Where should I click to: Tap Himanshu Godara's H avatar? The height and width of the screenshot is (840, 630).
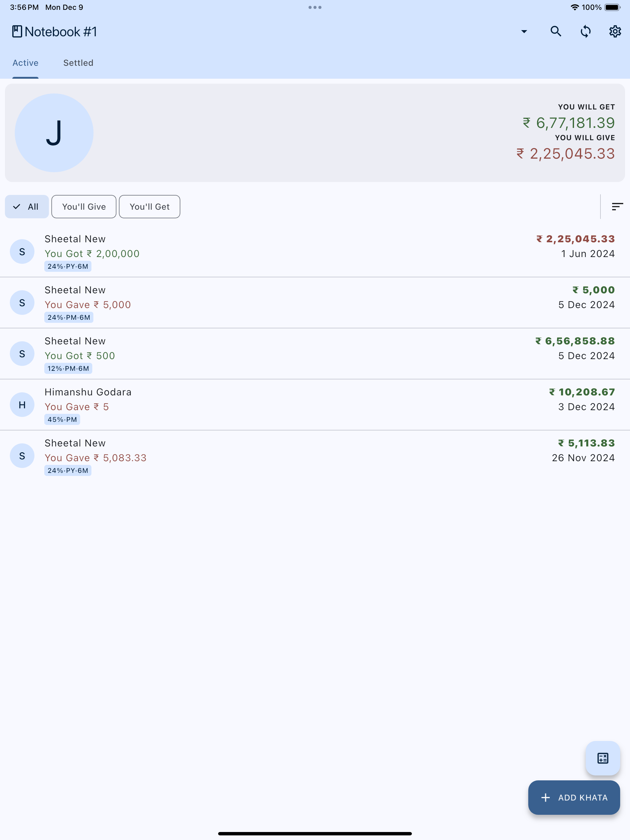(x=22, y=405)
